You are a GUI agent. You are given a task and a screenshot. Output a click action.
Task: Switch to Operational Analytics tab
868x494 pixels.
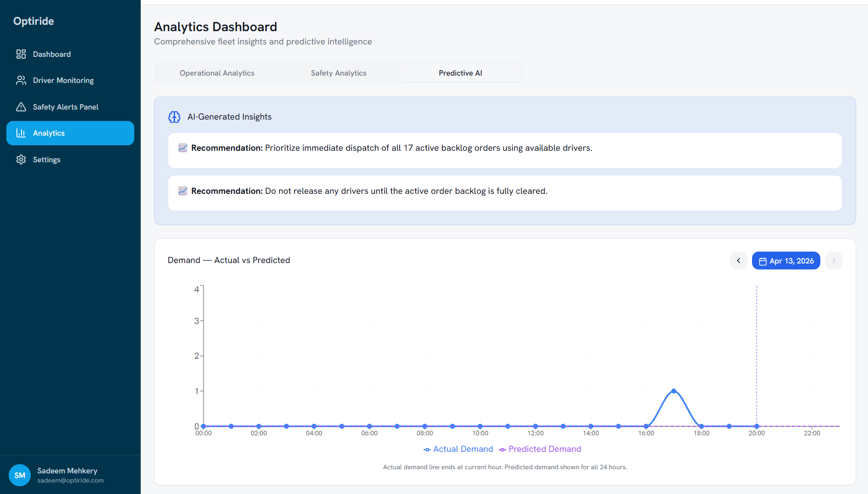tap(217, 73)
